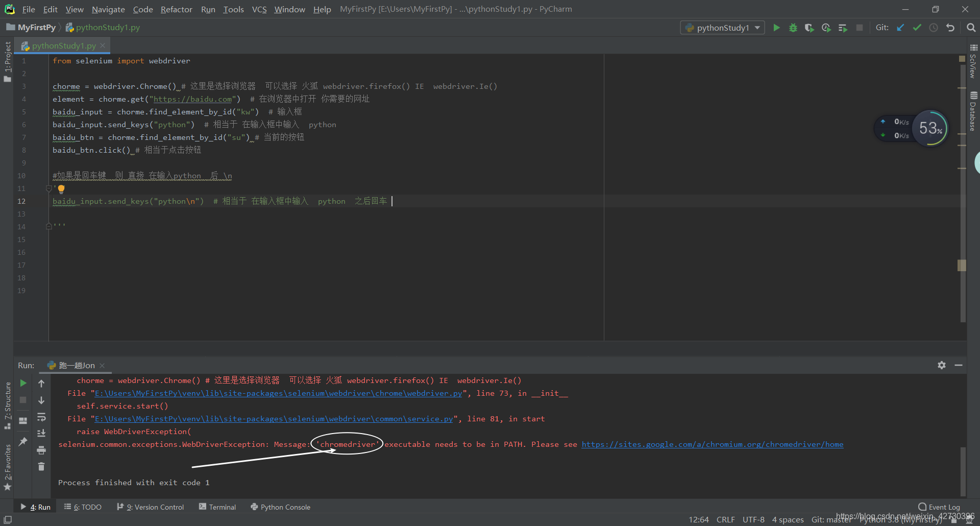Clear all console output trash icon
980x526 pixels.
(41, 466)
